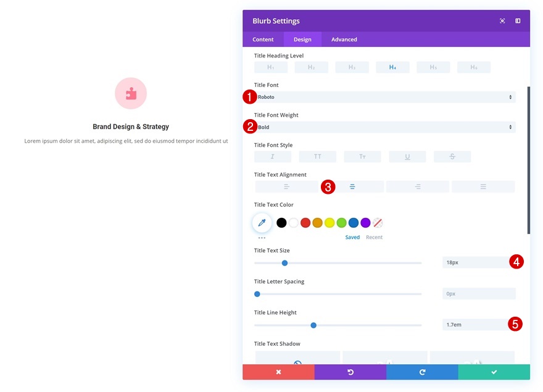The width and height of the screenshot is (543, 392).
Task: Redo change with blue button
Action: tap(422, 372)
